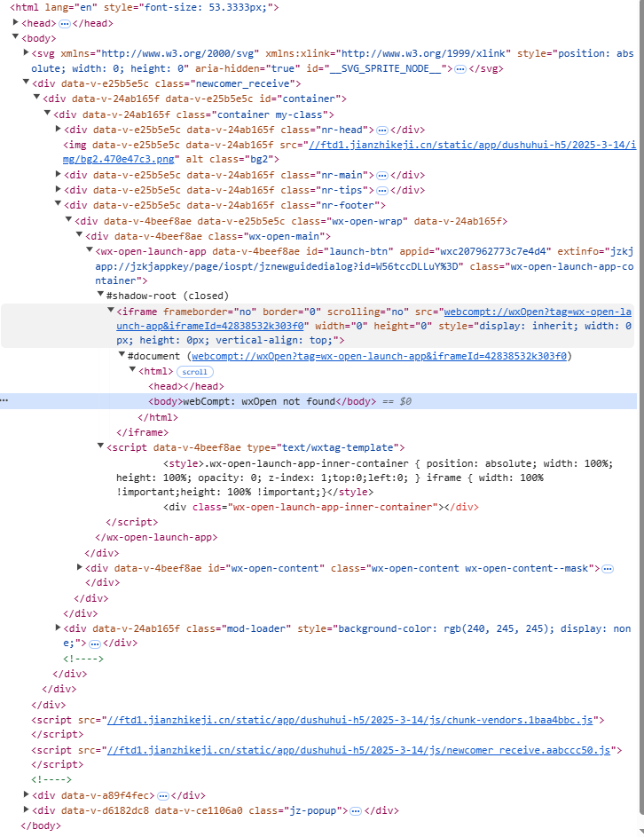The image size is (644, 837).
Task: Click the ellipsis badge after wx-open-content--mask
Action: click(607, 569)
